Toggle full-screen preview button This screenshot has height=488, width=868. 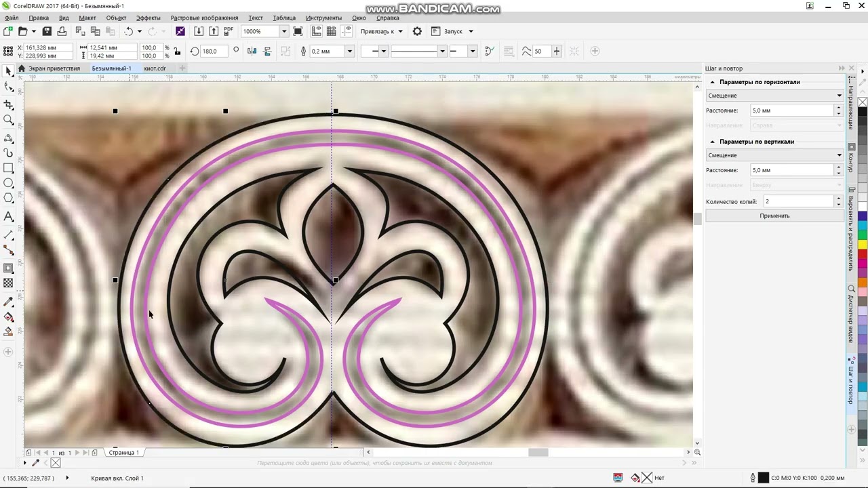298,31
